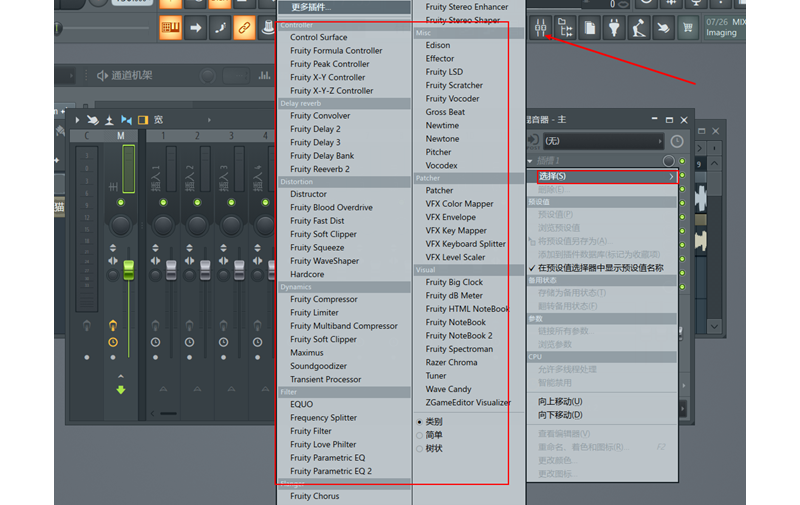Mute the Master track green LED
This screenshot has width=800, height=505.
point(121,203)
